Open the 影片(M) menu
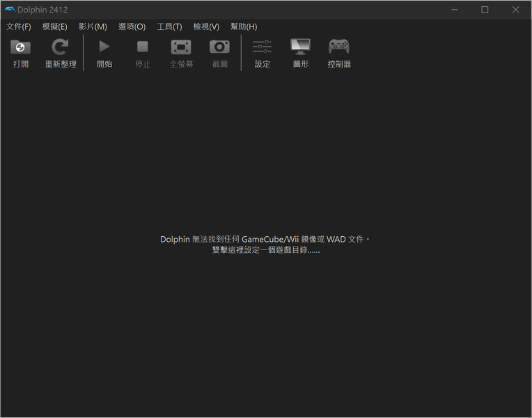The width and height of the screenshot is (532, 418). pos(93,26)
